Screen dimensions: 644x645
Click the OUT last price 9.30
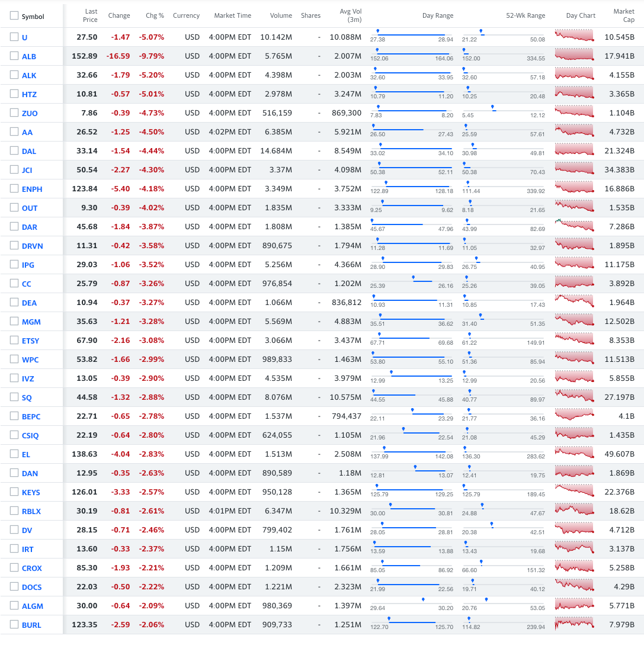(x=89, y=208)
